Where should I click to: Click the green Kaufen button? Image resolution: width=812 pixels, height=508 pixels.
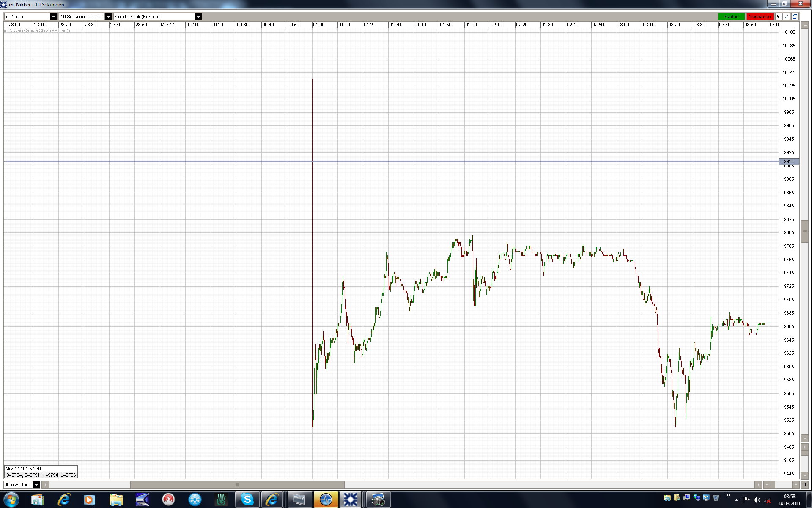731,17
